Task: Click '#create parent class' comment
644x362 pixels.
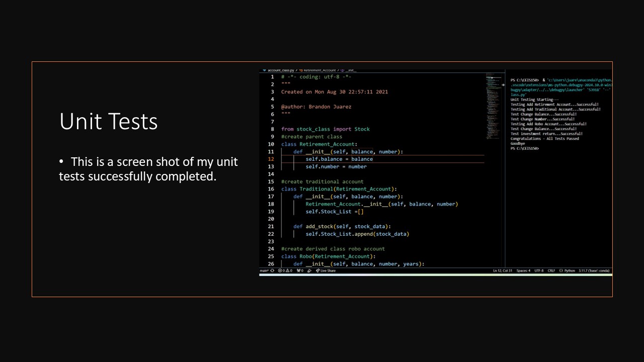Action: tap(311, 137)
